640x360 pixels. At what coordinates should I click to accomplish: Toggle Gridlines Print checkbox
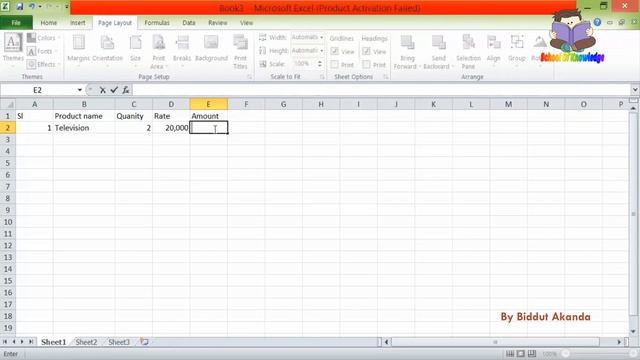335,64
